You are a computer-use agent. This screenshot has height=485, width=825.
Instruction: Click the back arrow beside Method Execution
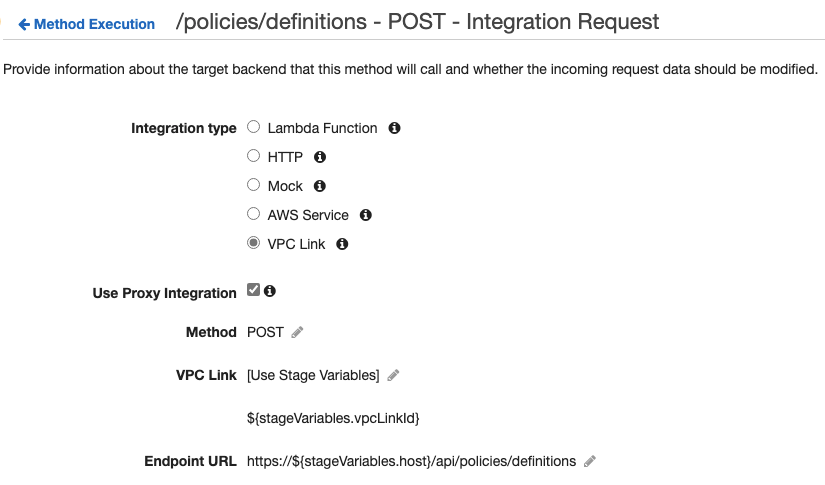coord(24,24)
